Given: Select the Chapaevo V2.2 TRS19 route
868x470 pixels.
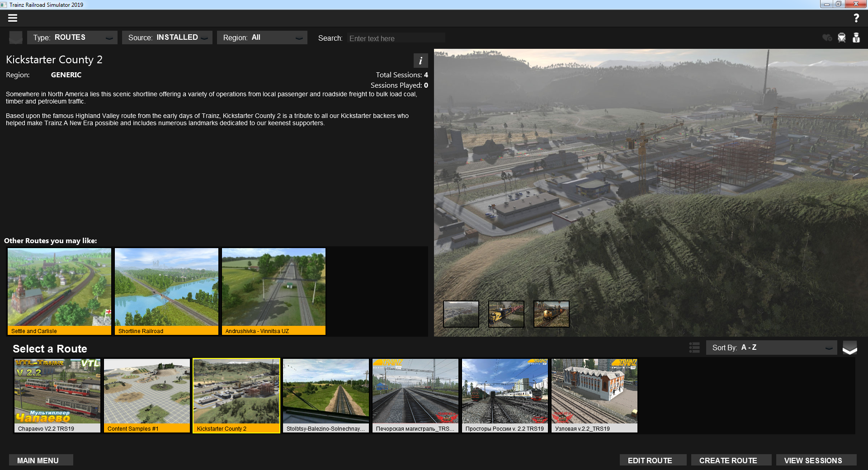Looking at the screenshot, I should 57,396.
